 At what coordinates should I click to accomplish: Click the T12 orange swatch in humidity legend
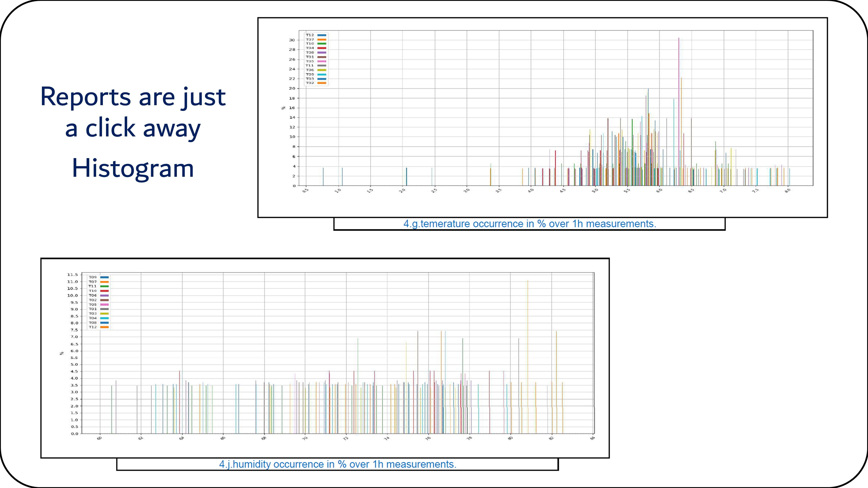click(104, 327)
